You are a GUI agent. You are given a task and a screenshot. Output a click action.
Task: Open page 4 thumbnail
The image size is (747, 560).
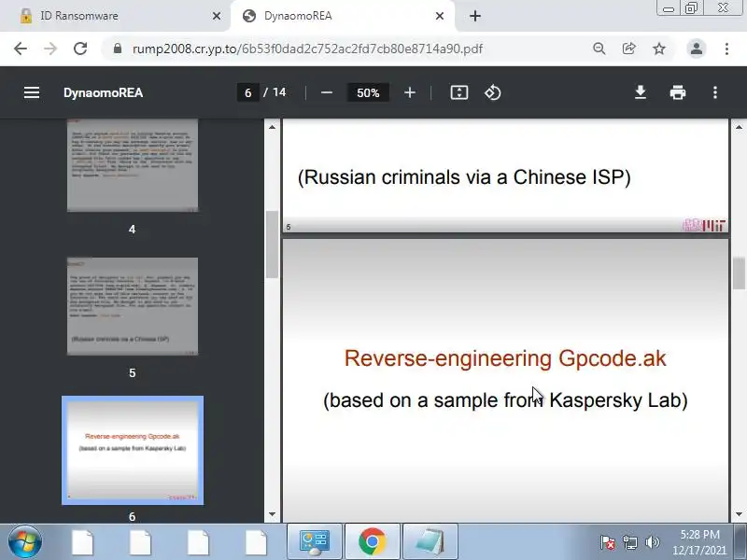(133, 165)
